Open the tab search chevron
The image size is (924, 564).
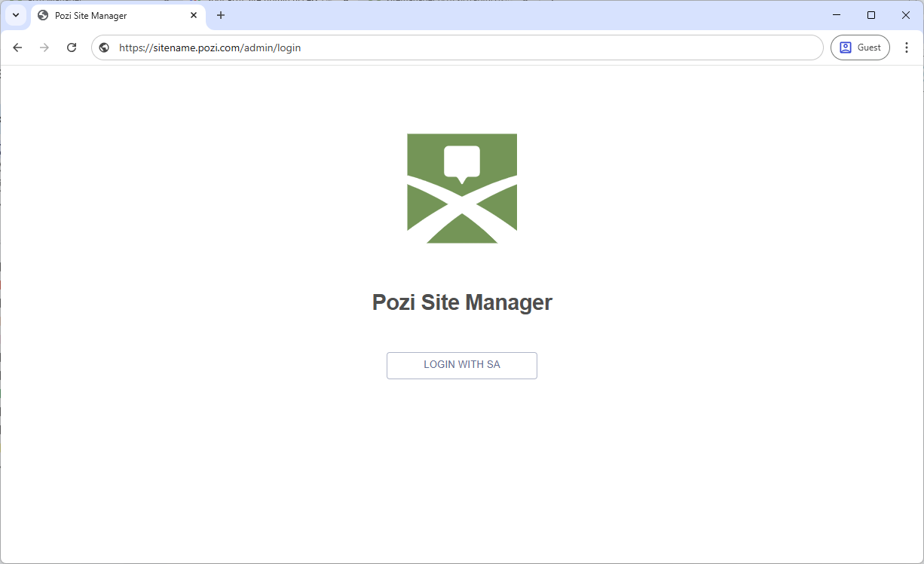click(16, 15)
